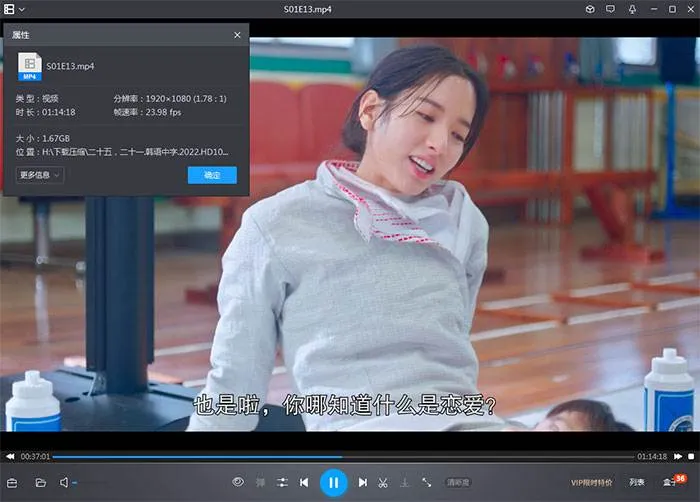Expand the chevron beside the menu icon
This screenshot has width=700, height=502.
(21, 9)
